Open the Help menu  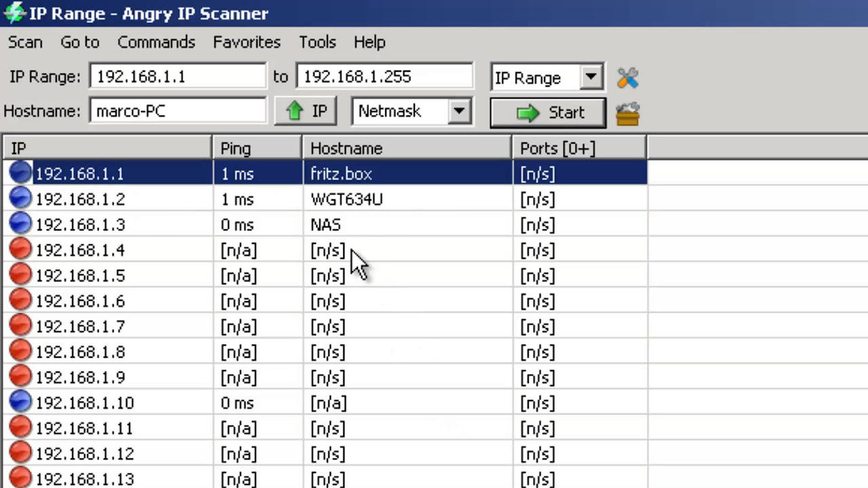click(x=370, y=42)
